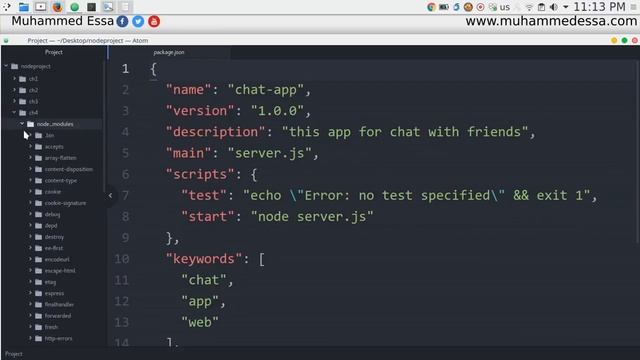
Task: Click the "keywords" key in the editor
Action: (x=204, y=259)
